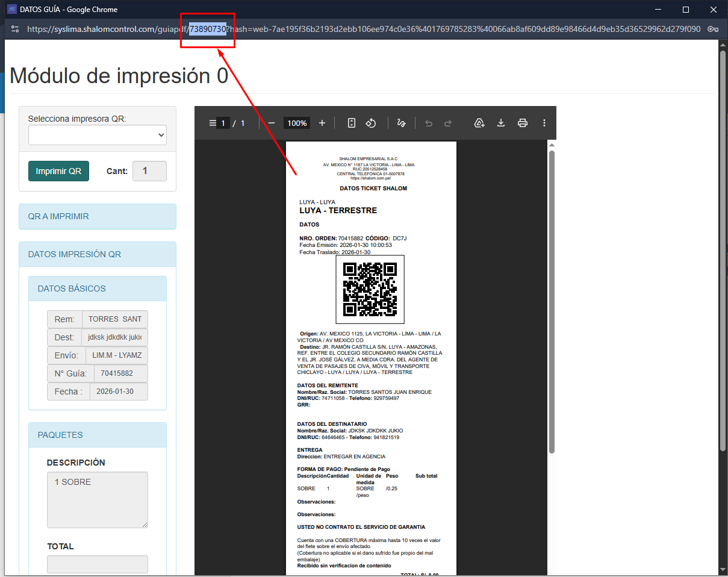728x577 pixels.
Task: Click the PAQUETES panel heading
Action: point(98,435)
